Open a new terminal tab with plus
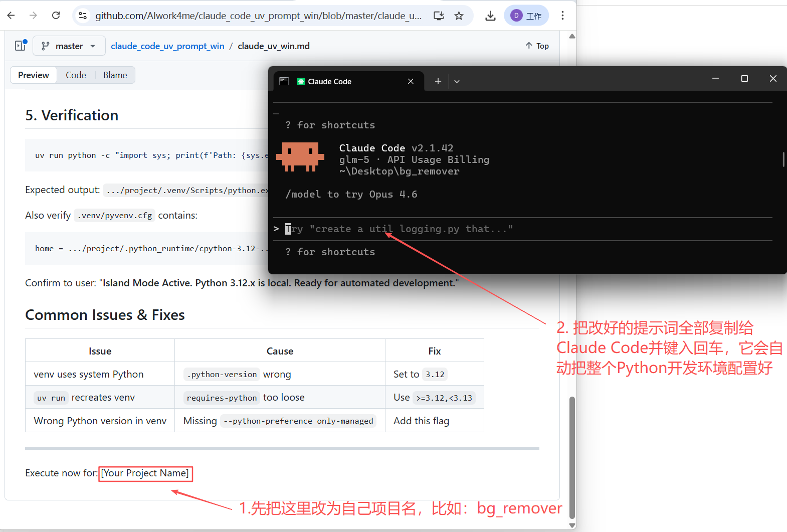The width and height of the screenshot is (787, 532). pyautogui.click(x=438, y=81)
